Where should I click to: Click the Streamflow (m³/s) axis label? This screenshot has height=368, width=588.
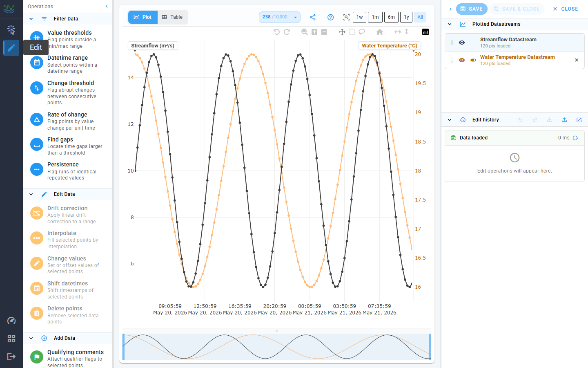click(x=153, y=46)
